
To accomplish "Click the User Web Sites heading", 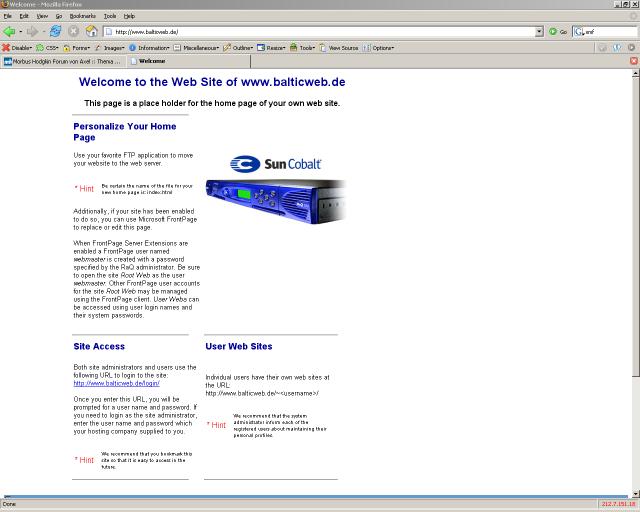I will pyautogui.click(x=239, y=346).
